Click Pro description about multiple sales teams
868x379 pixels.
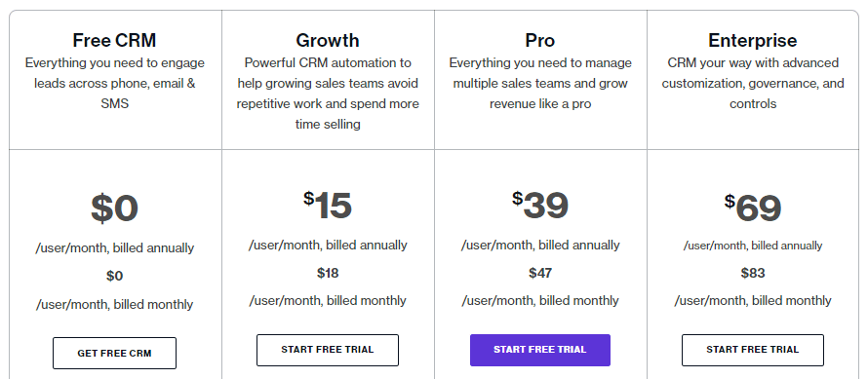click(x=539, y=84)
